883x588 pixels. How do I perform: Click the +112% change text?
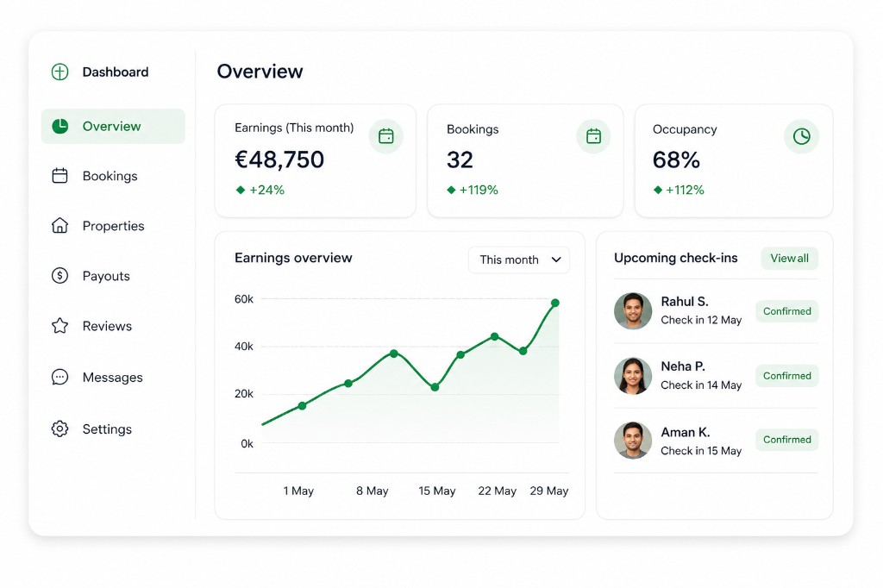(685, 190)
